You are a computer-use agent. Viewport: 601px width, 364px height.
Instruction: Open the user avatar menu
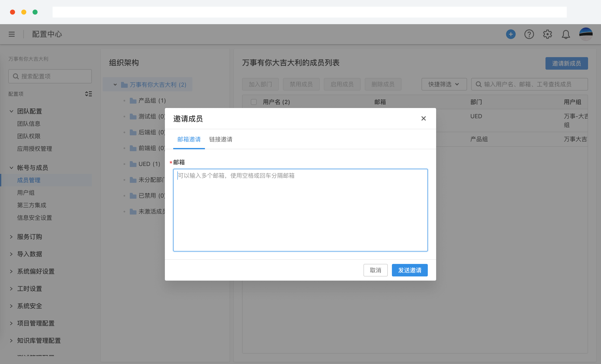pos(586,34)
